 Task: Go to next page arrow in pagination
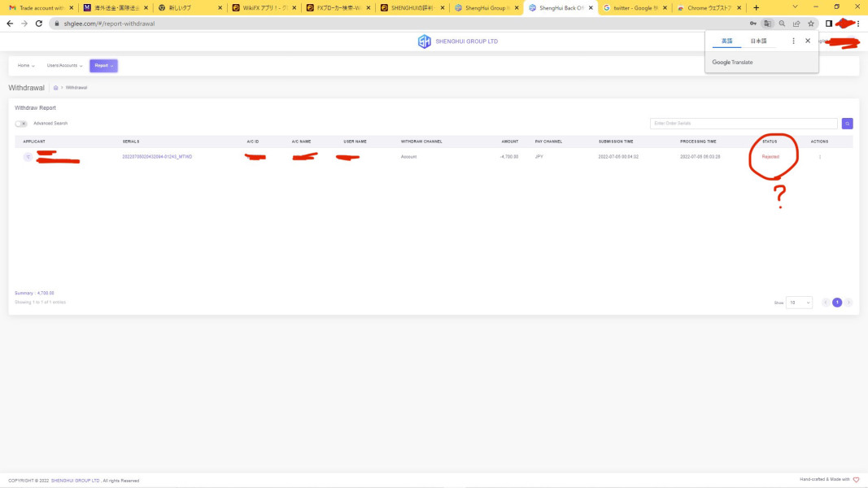848,303
